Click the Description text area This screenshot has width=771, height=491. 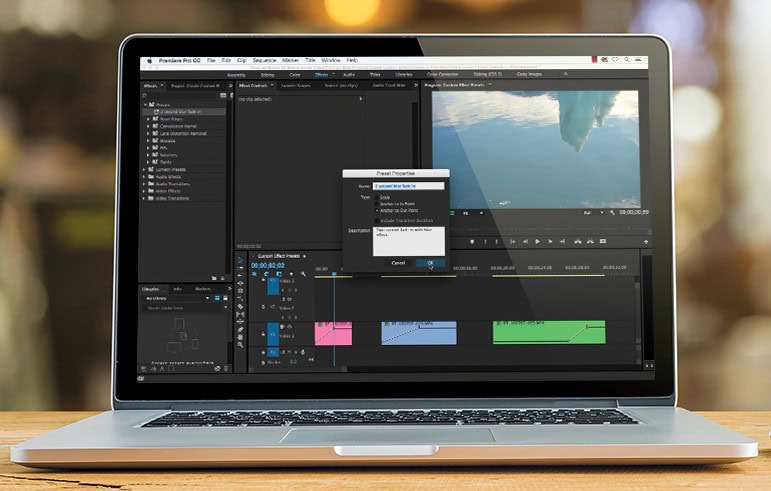pos(408,241)
